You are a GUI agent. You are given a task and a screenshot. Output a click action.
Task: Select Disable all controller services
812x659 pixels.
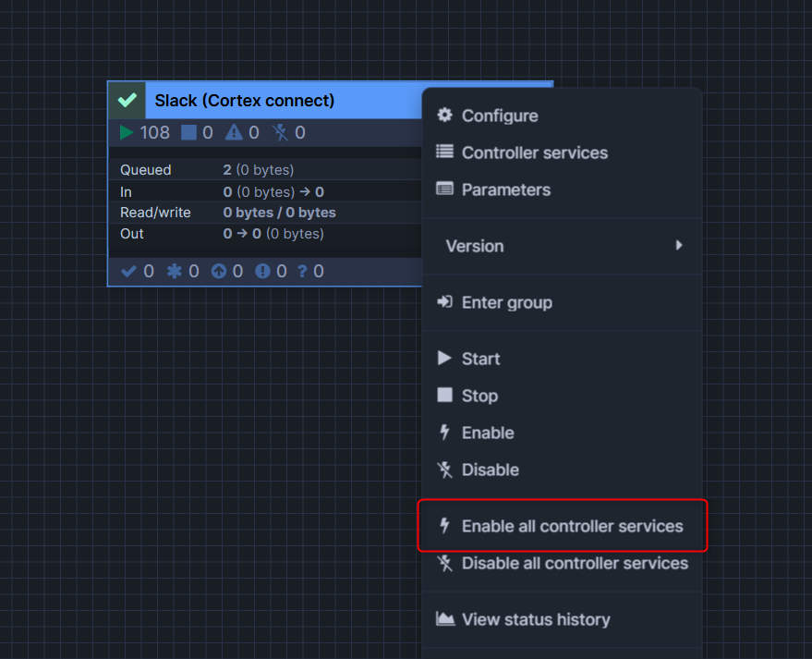[x=562, y=563]
